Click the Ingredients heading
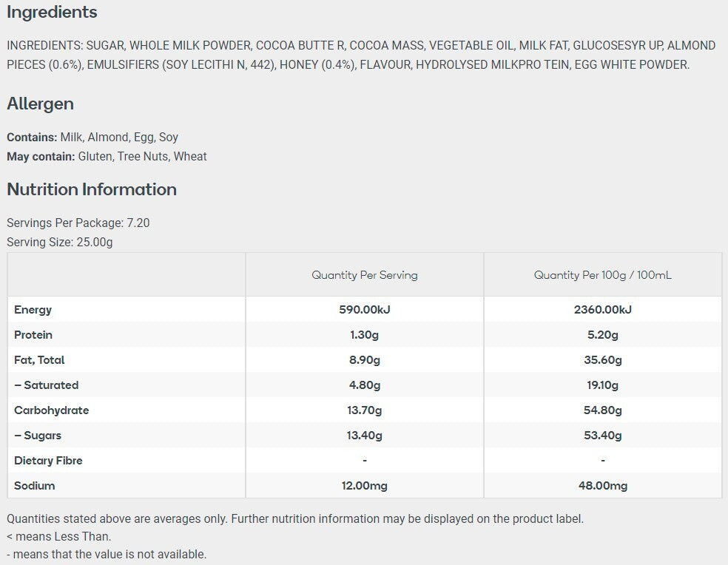This screenshot has width=728, height=565. point(52,13)
